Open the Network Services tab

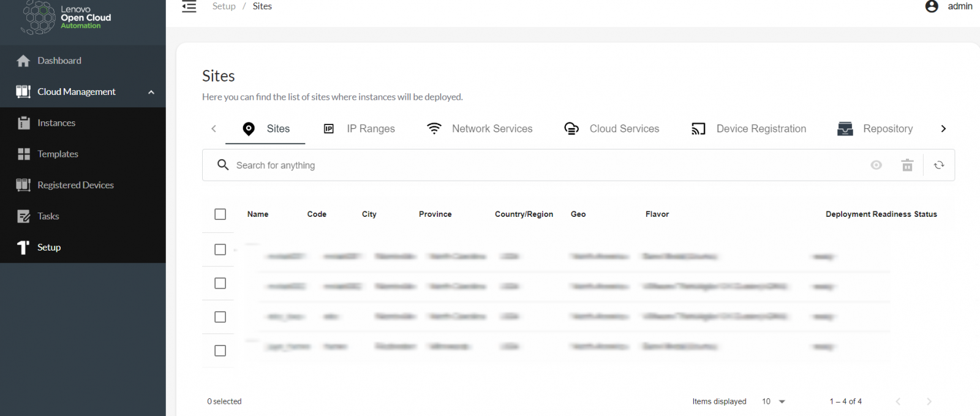point(480,129)
